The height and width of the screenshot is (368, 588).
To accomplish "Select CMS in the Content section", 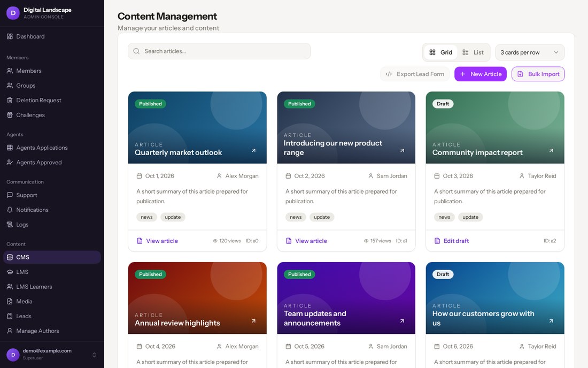I will (x=52, y=257).
